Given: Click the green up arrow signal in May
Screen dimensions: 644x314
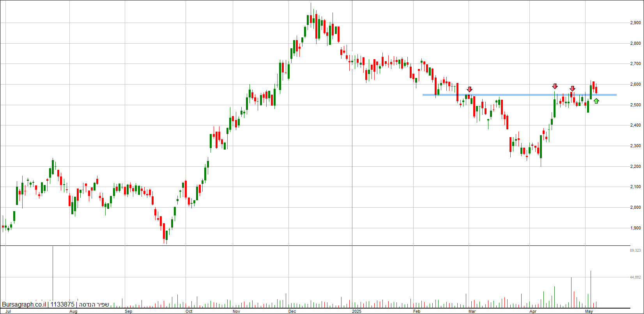Looking at the screenshot, I should point(596,101).
